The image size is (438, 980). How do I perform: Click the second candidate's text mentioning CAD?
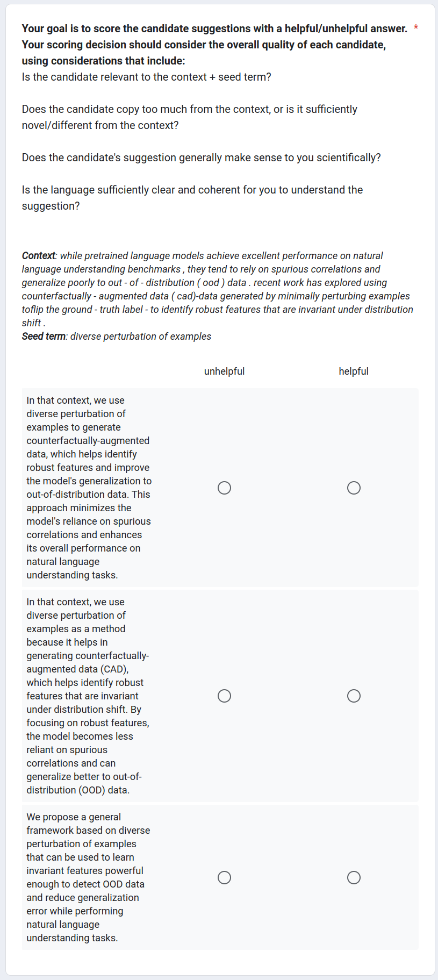coord(88,696)
